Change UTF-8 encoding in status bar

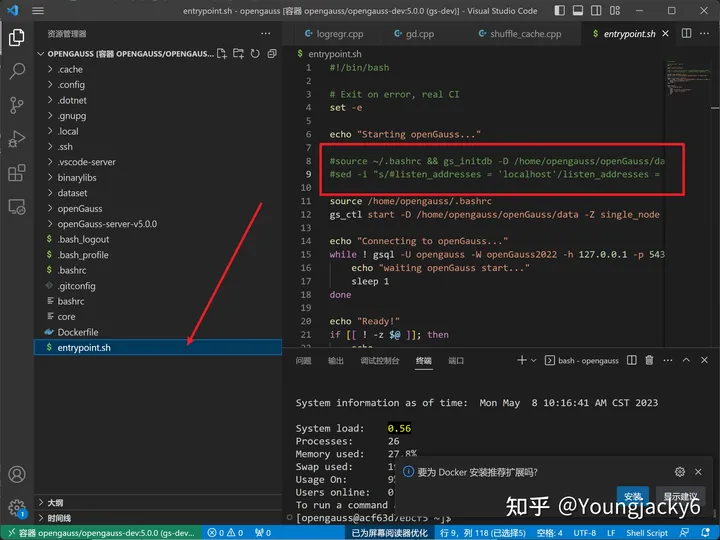584,533
